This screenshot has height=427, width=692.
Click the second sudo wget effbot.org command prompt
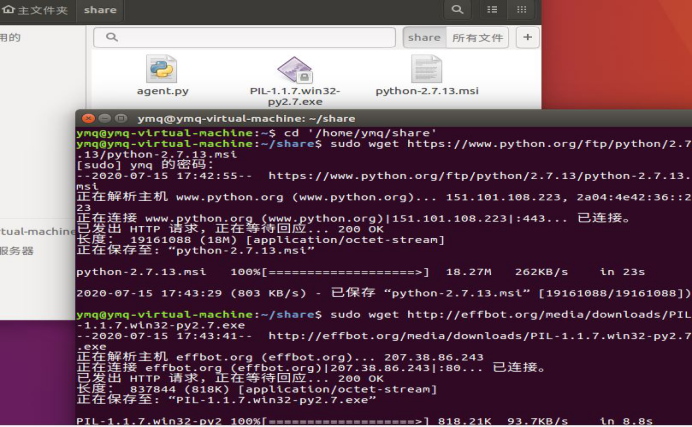coord(383,320)
